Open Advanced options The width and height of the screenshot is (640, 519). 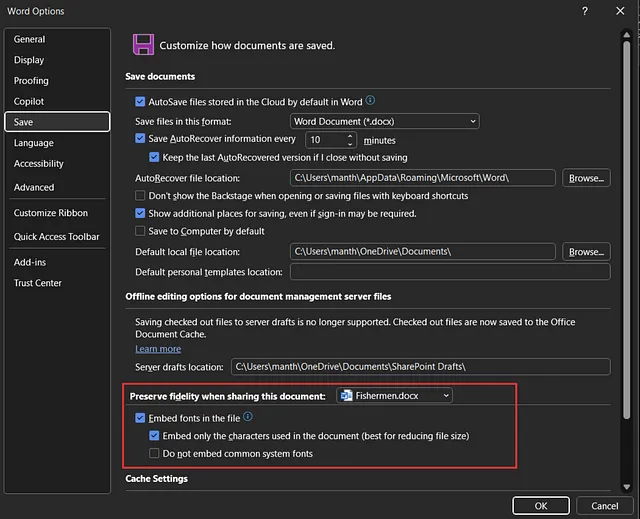pos(57,187)
